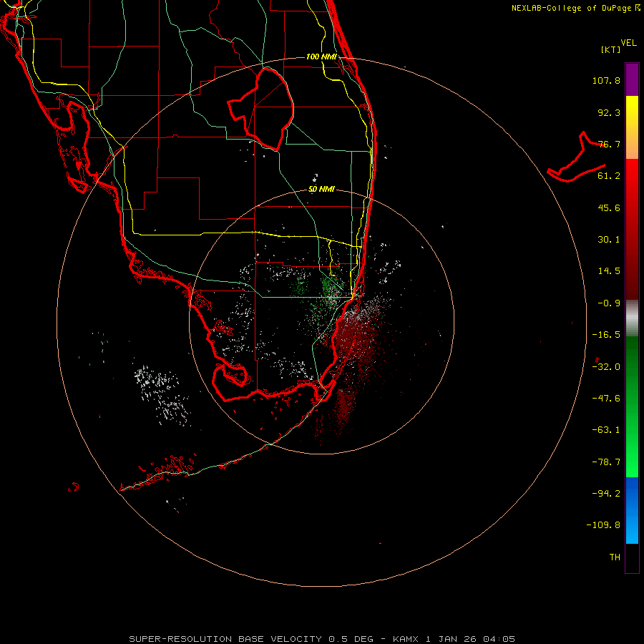
Task: Select the -63.1 velocity scale value
Action: (x=606, y=430)
